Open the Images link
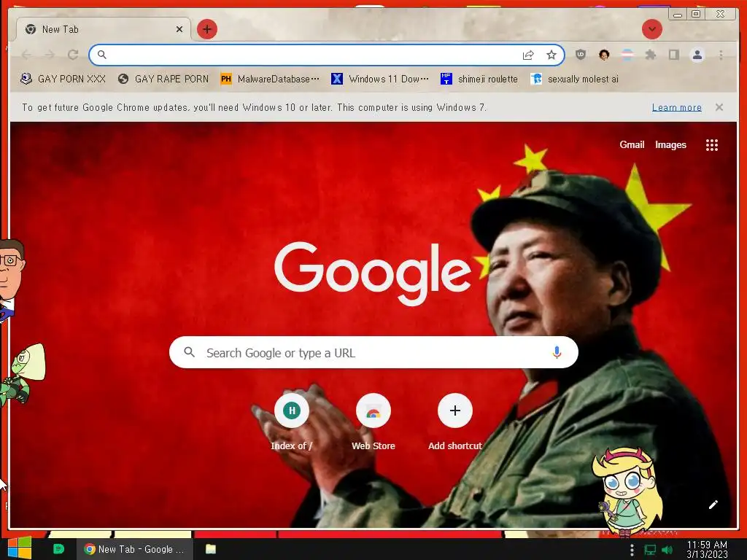747x560 pixels. click(670, 145)
